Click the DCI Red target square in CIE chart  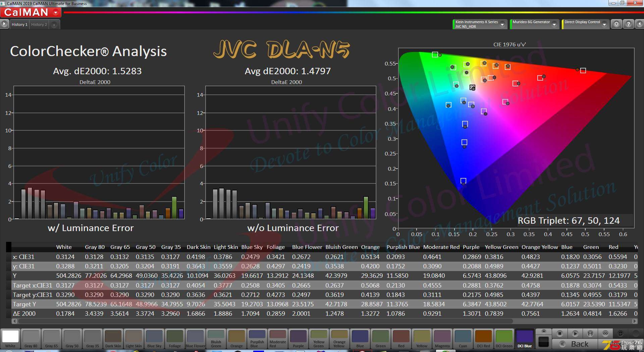point(583,71)
